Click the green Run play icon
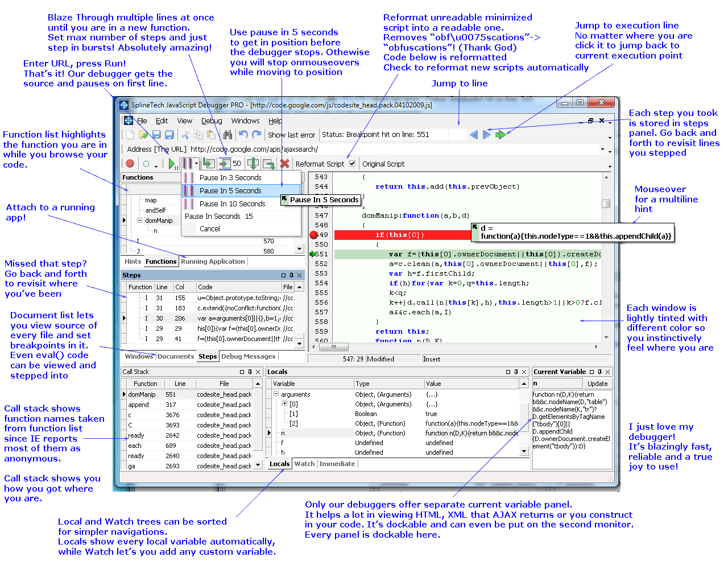The width and height of the screenshot is (728, 582). tap(172, 164)
